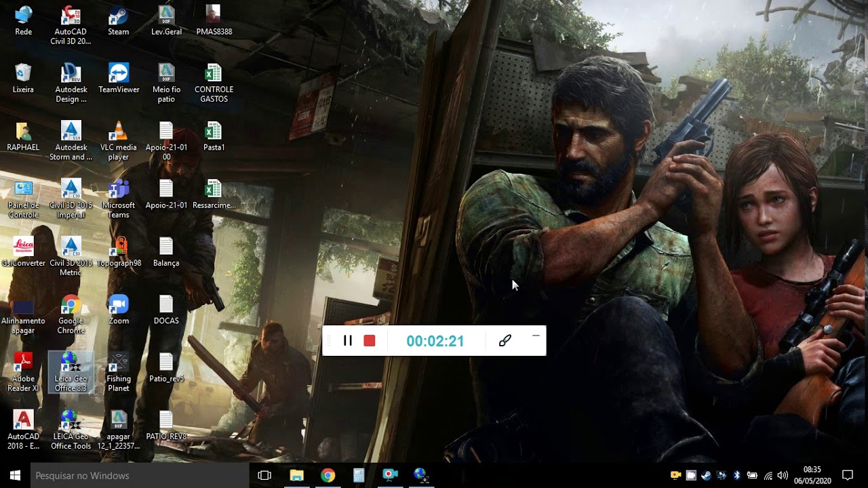Launch Topograph98 application

tap(119, 252)
